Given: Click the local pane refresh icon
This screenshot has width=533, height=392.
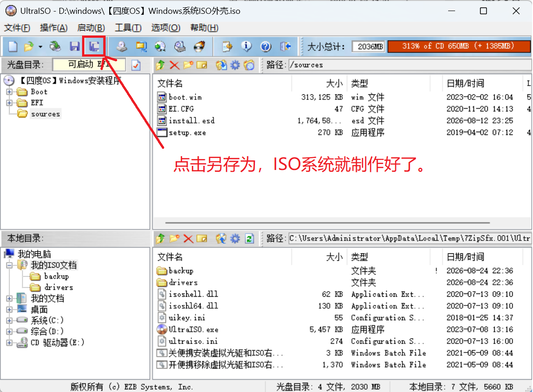Looking at the screenshot, I should coord(249,239).
